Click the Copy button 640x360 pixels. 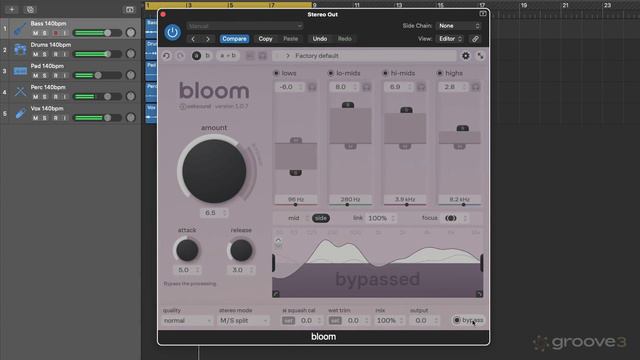tap(265, 39)
